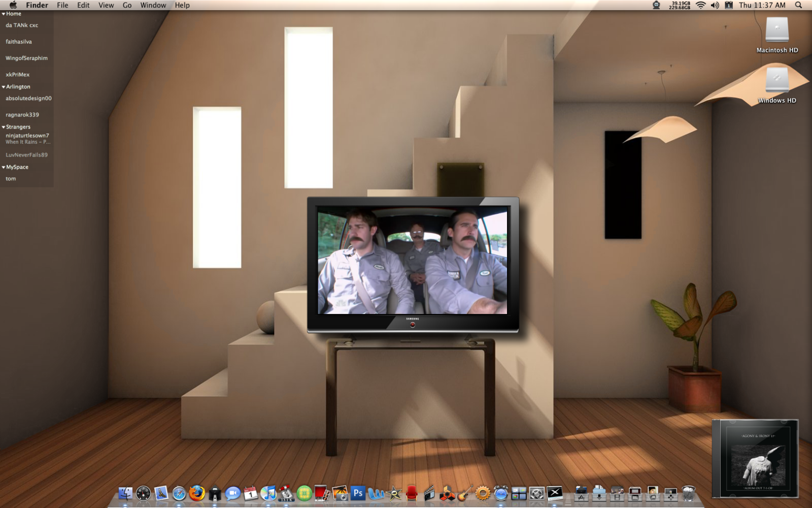This screenshot has width=812, height=508.
Task: Open the Go menu
Action: pos(127,5)
